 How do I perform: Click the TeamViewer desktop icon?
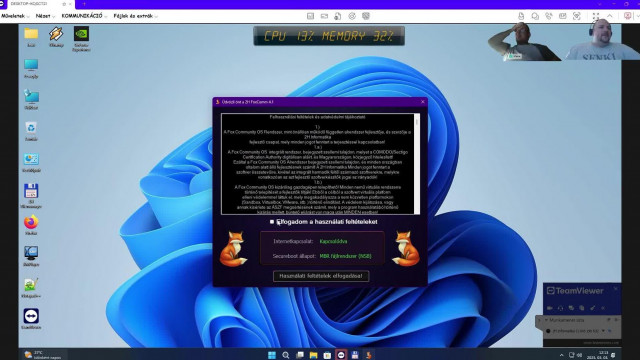(31, 319)
